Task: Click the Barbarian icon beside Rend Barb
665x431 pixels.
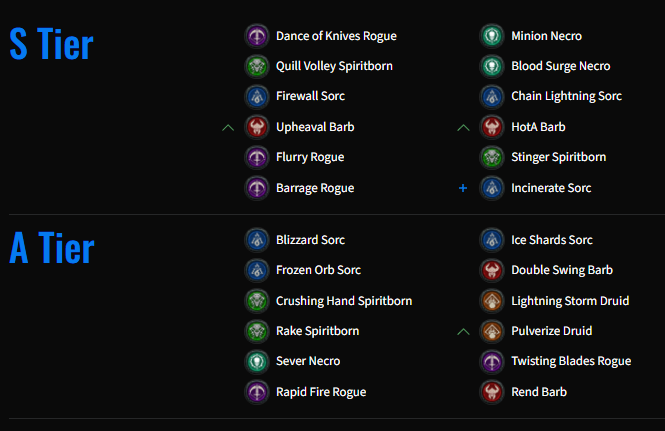Action: point(492,392)
